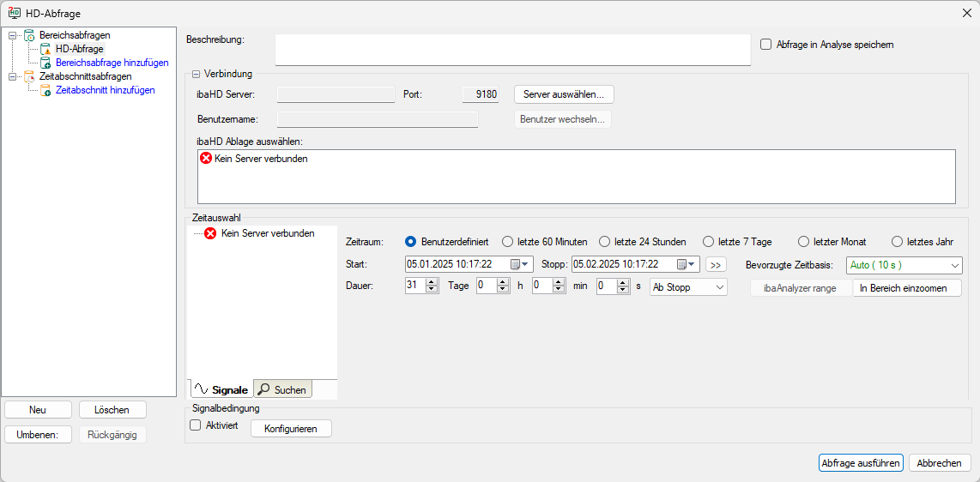The height and width of the screenshot is (482, 980).
Task: Click the Bereichsabfrage hinzufügen icon
Action: coord(46,63)
